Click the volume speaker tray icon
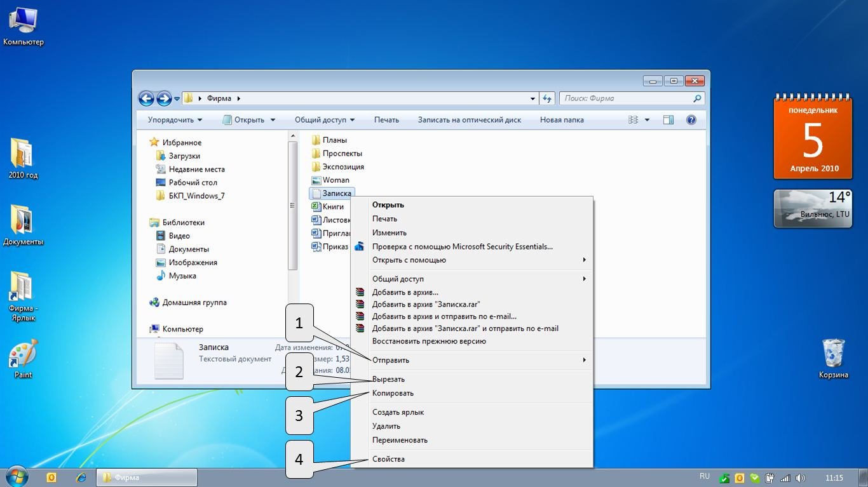868x487 pixels. coord(800,477)
